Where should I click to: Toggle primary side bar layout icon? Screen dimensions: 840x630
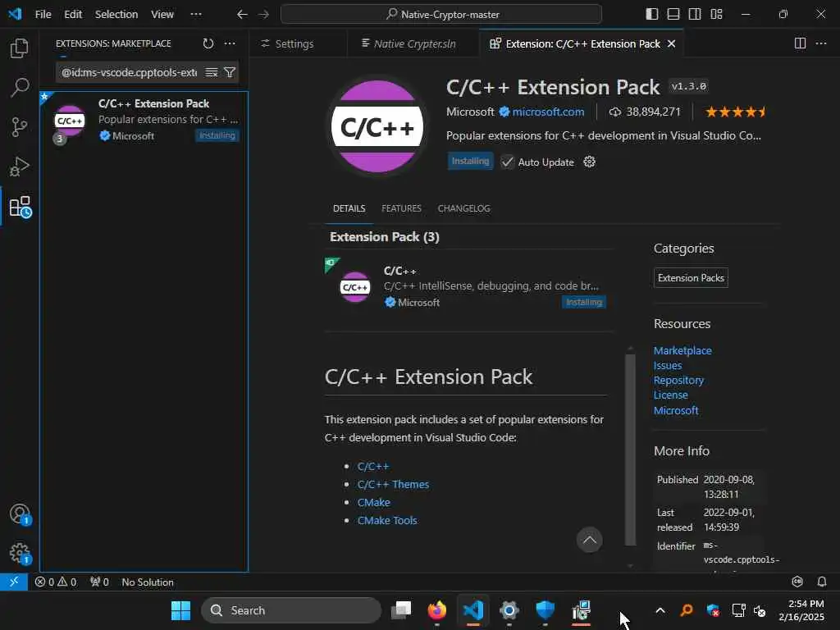[x=652, y=15]
